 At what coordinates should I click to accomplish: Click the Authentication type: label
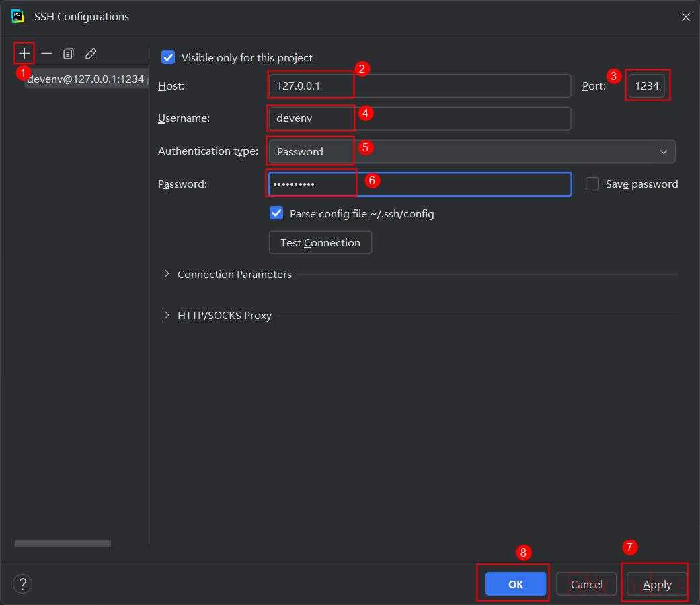point(208,151)
